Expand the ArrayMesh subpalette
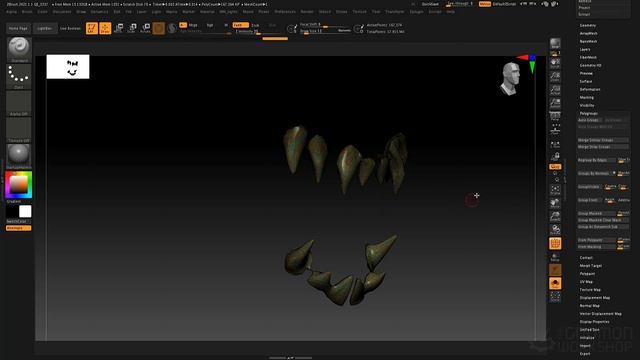640x360 pixels. pyautogui.click(x=589, y=33)
